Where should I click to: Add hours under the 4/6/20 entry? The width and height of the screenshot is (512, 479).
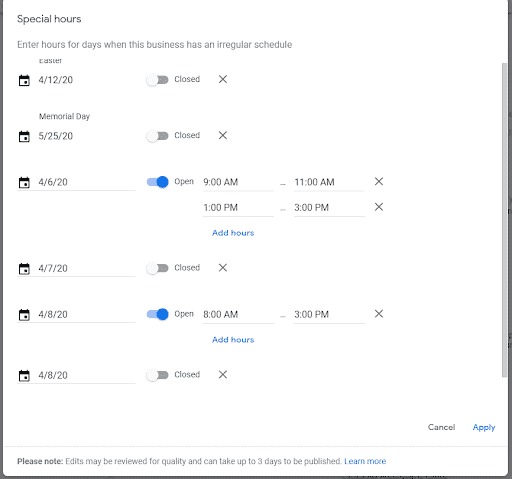[x=233, y=233]
